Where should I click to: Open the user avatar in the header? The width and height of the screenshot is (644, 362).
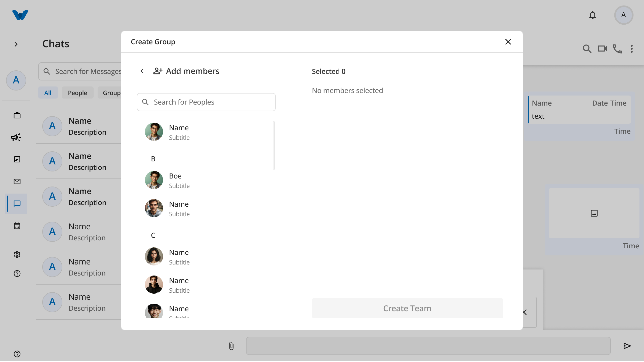624,15
